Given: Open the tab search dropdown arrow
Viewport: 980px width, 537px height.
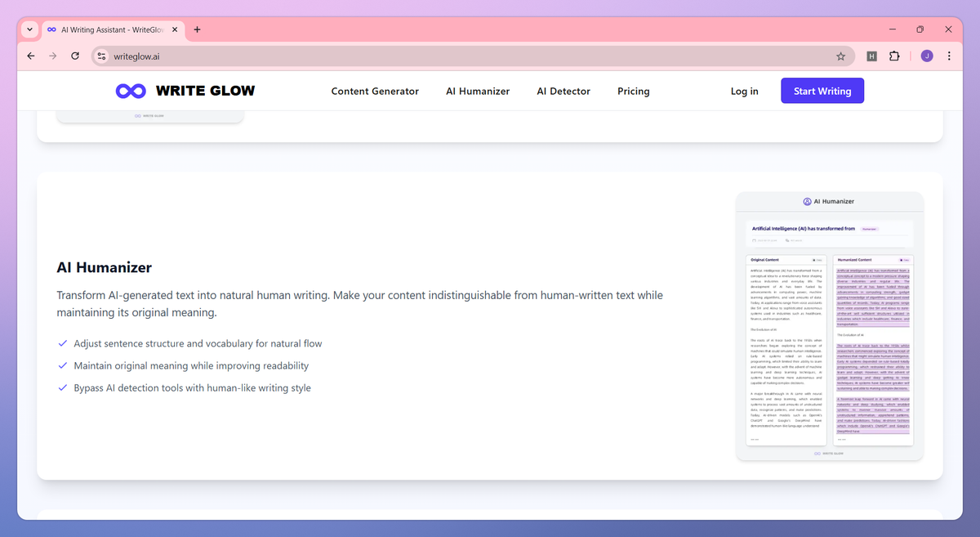Looking at the screenshot, I should point(29,29).
